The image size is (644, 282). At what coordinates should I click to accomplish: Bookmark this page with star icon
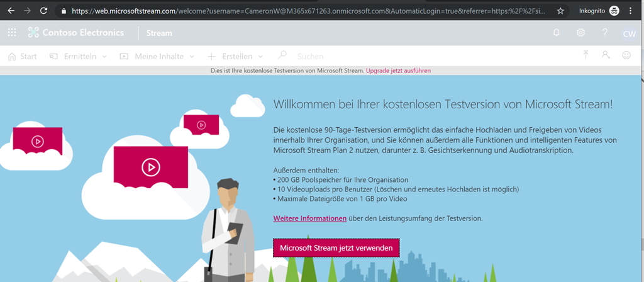tap(560, 11)
